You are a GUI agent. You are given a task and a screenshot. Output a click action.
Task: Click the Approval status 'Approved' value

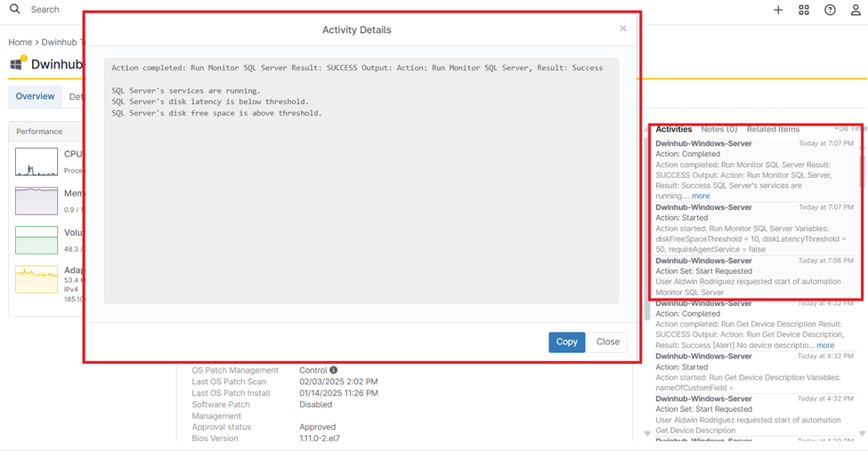317,427
